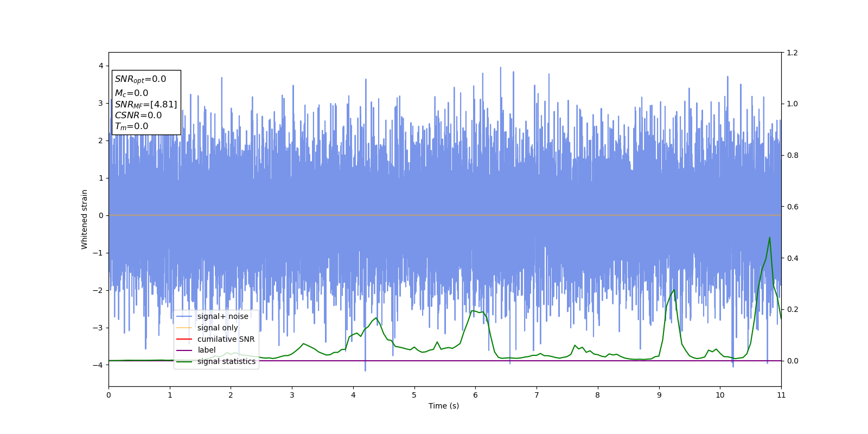The image size is (868, 434).
Task: Click the SNR_MF=[4.81] annotation text
Action: point(146,104)
